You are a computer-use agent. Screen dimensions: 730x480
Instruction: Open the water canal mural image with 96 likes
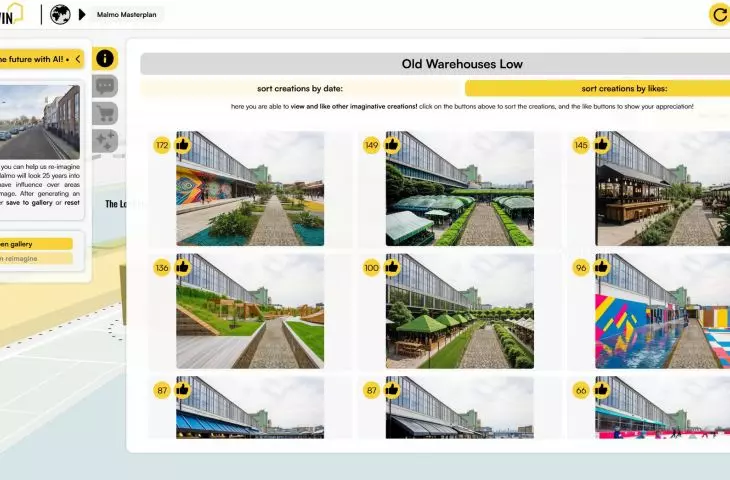point(662,311)
